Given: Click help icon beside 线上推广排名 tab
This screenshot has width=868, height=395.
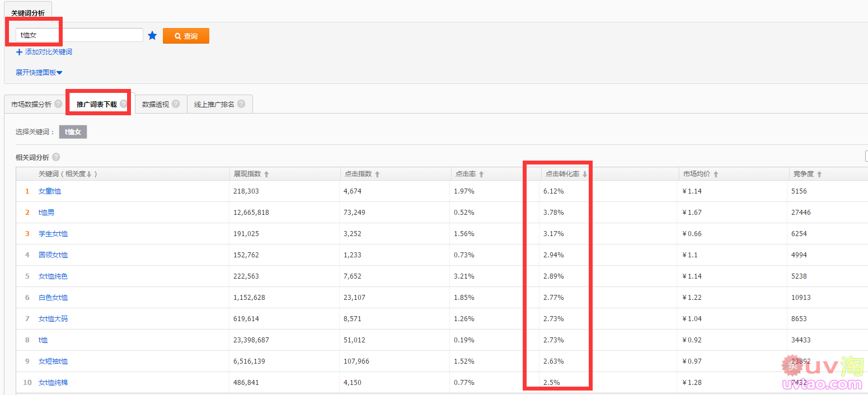Looking at the screenshot, I should click(241, 104).
